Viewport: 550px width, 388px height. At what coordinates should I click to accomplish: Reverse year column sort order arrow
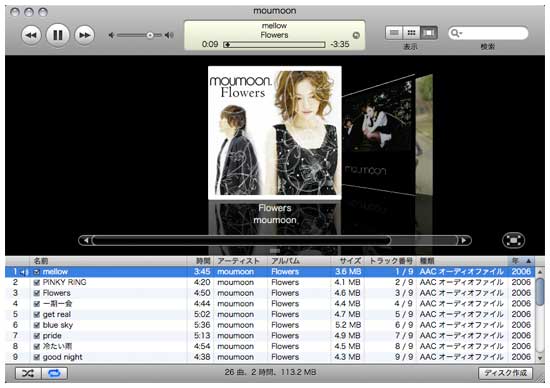point(528,261)
